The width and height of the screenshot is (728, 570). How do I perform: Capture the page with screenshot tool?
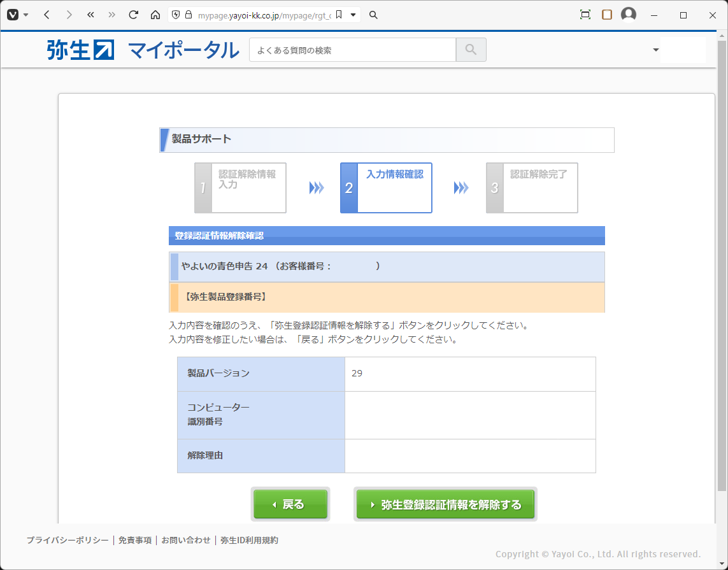[585, 15]
